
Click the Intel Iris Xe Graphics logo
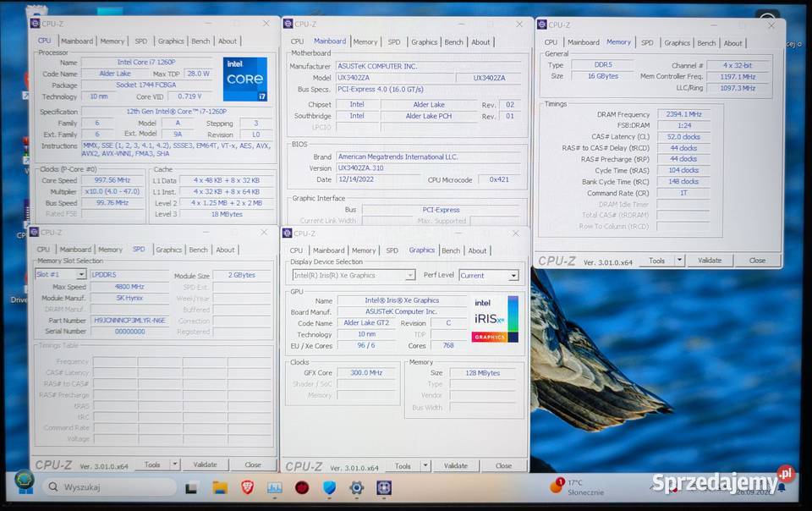pyautogui.click(x=494, y=319)
